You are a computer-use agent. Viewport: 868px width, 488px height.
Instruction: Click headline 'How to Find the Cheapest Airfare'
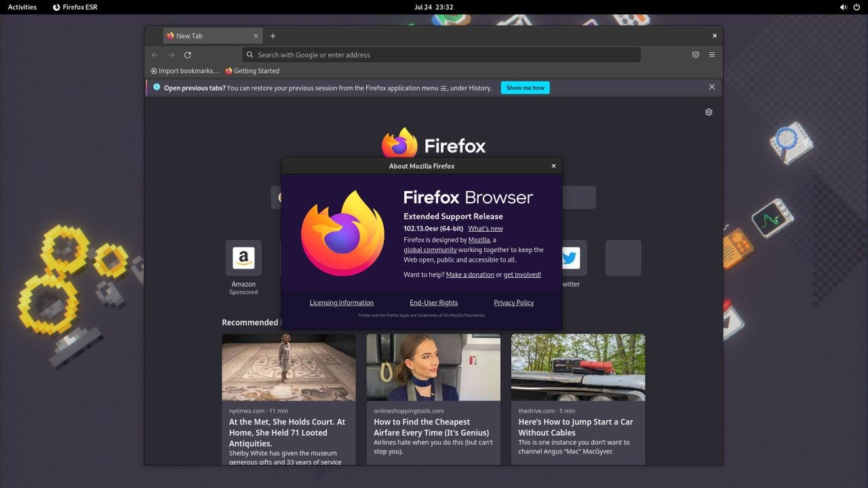click(x=431, y=427)
